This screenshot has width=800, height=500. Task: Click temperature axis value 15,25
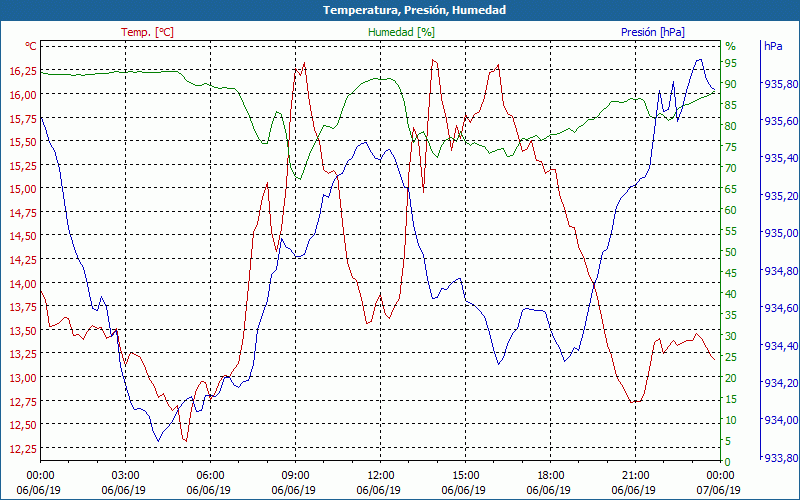click(x=23, y=165)
